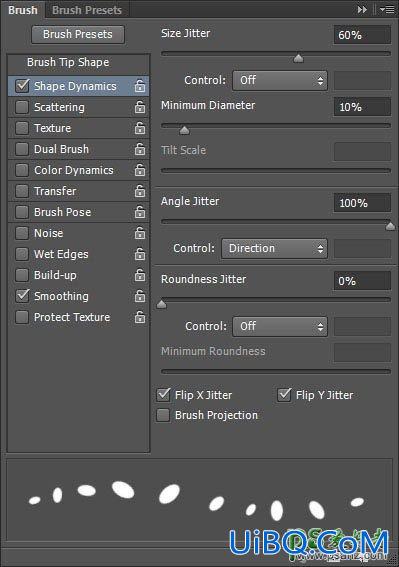The image size is (399, 567).
Task: Enable the Scattering checkbox
Action: pyautogui.click(x=22, y=107)
